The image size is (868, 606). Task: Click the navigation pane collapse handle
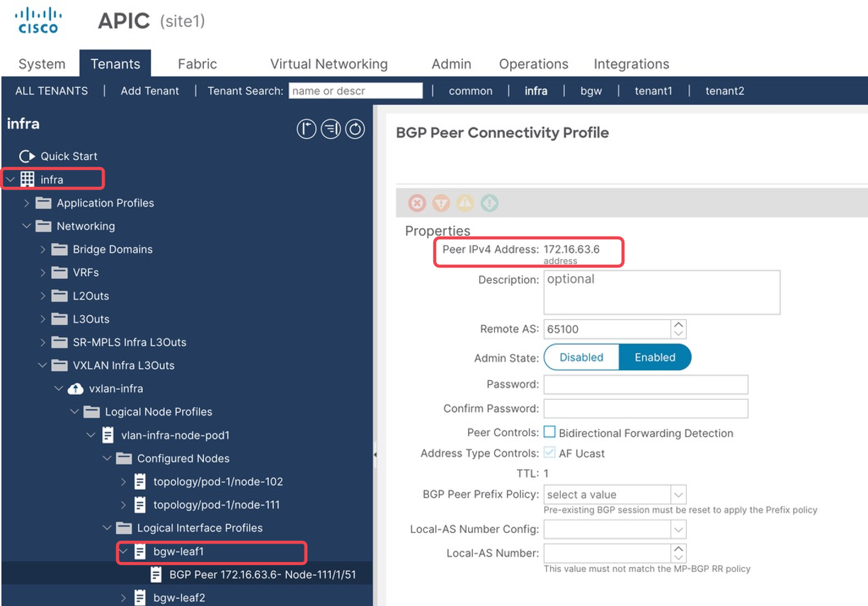tap(375, 455)
